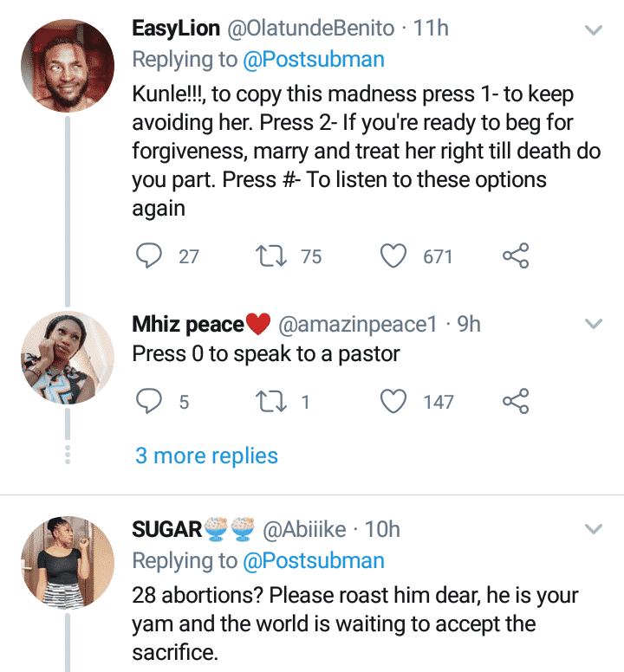Open @Postsubman link in EasyLion's reply
Viewport: 624px width, 672px height.
pyautogui.click(x=314, y=60)
